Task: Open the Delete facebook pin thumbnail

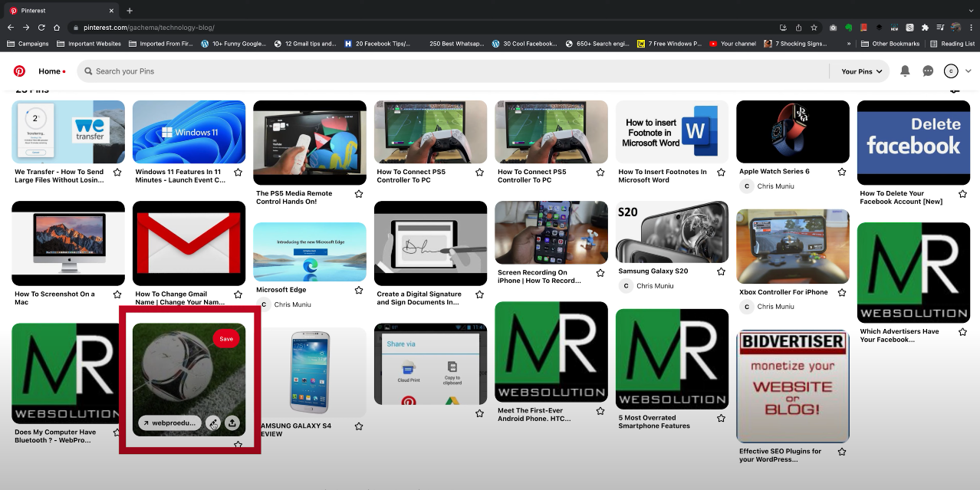Action: (913, 143)
